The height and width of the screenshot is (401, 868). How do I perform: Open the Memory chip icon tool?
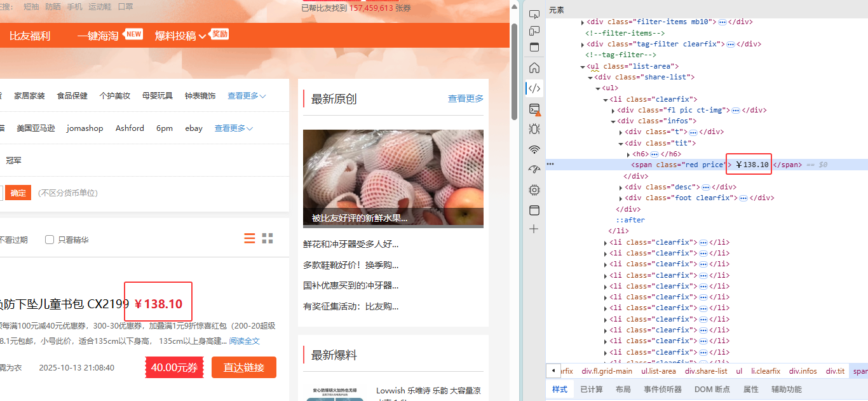(x=534, y=190)
